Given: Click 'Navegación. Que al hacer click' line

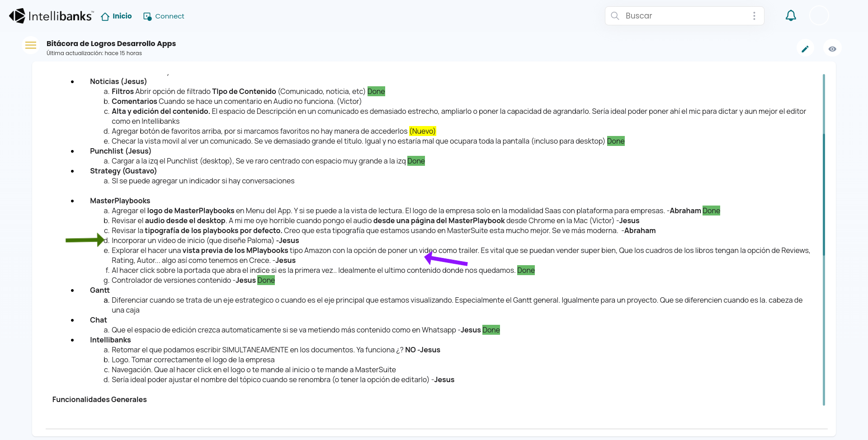Looking at the screenshot, I should (x=254, y=370).
